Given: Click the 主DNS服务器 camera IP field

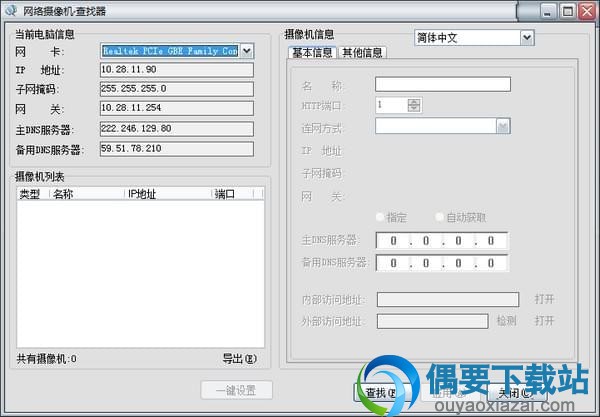Looking at the screenshot, I should pyautogui.click(x=442, y=241).
